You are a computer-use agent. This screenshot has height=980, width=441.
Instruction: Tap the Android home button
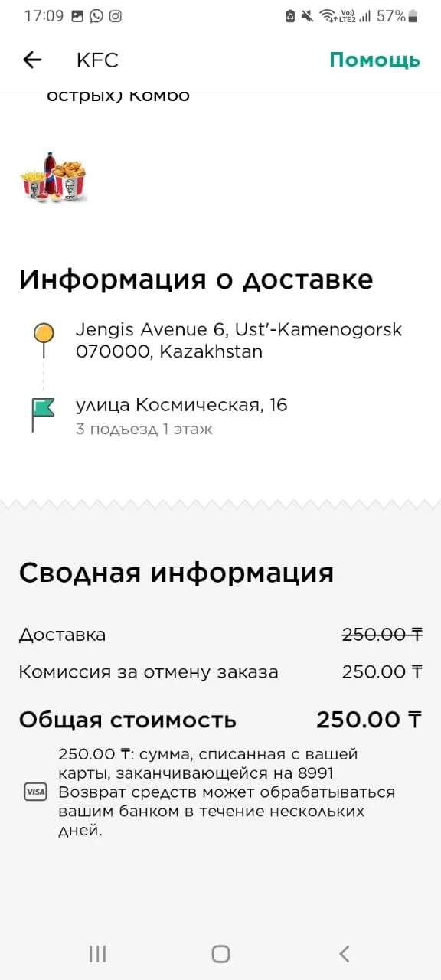coord(220,953)
